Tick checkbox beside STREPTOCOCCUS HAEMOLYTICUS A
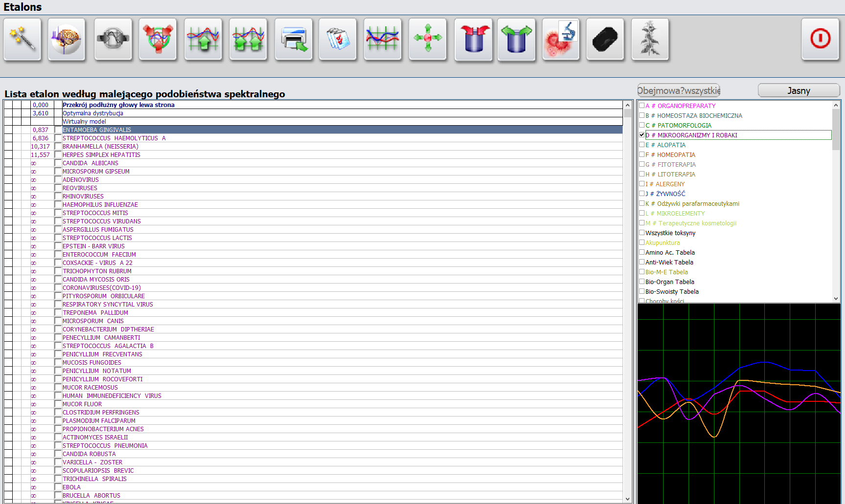This screenshot has height=504, width=845. pos(58,138)
